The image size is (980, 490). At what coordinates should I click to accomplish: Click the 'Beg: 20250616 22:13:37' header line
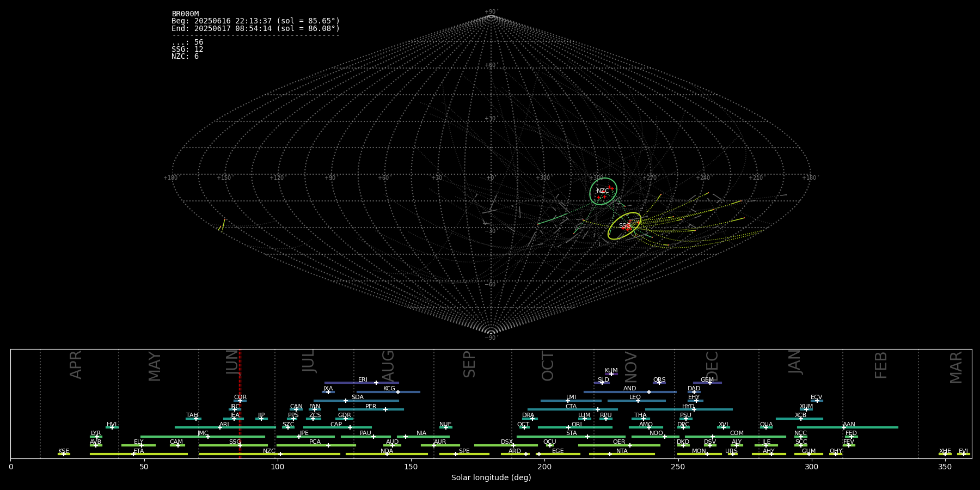256,21
